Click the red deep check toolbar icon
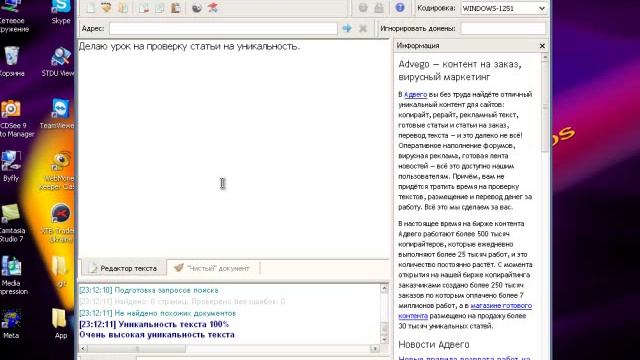This screenshot has width=640, height=360. (x=213, y=8)
